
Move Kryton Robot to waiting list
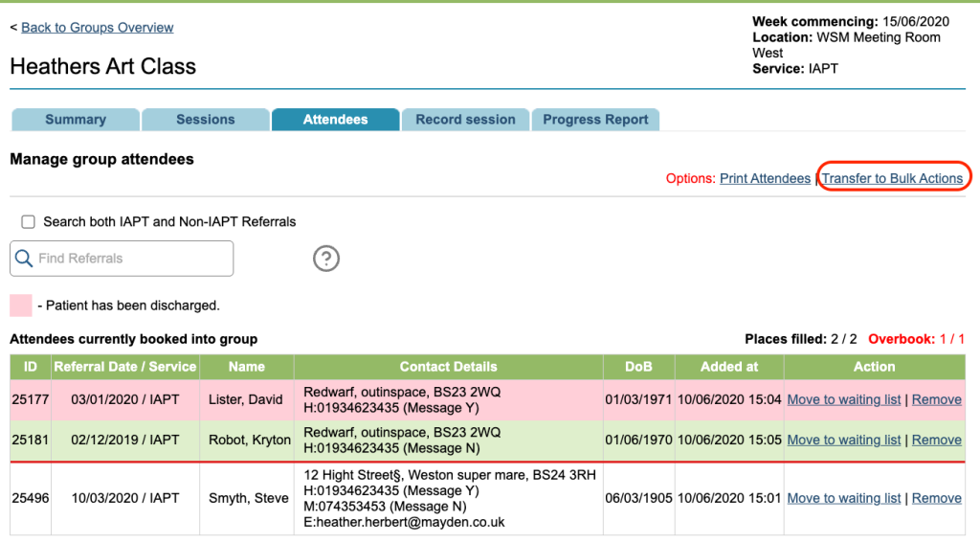tap(843, 440)
